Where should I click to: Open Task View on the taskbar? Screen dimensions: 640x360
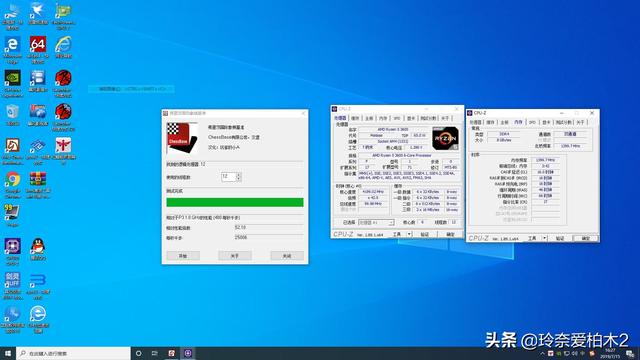[x=155, y=353]
